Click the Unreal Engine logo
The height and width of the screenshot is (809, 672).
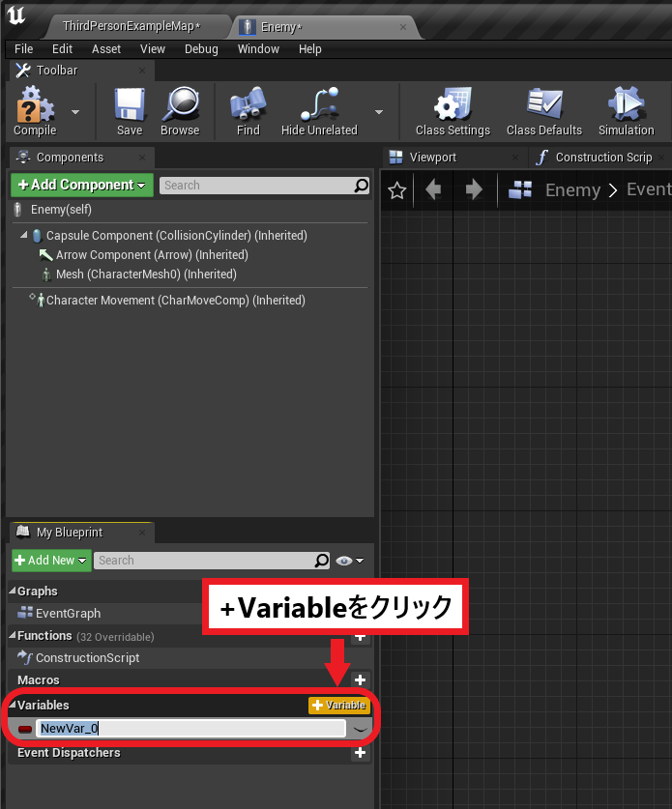click(x=16, y=14)
